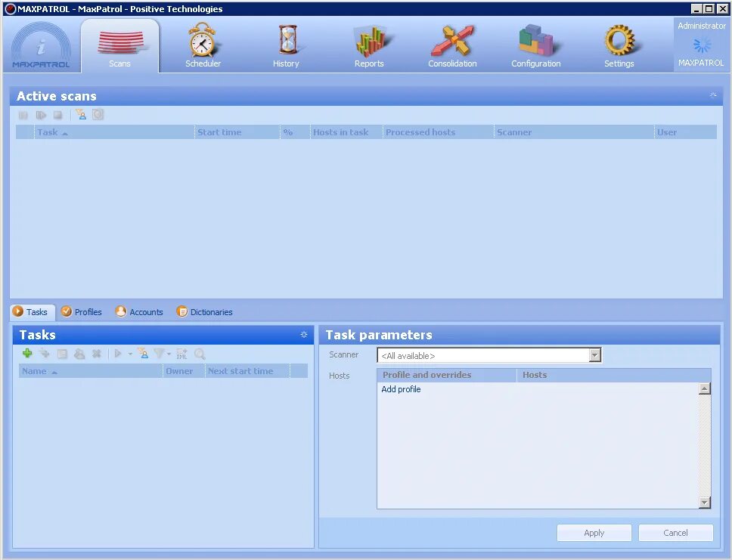Switch to the Dictionaries tab
732x560 pixels.
pos(204,311)
